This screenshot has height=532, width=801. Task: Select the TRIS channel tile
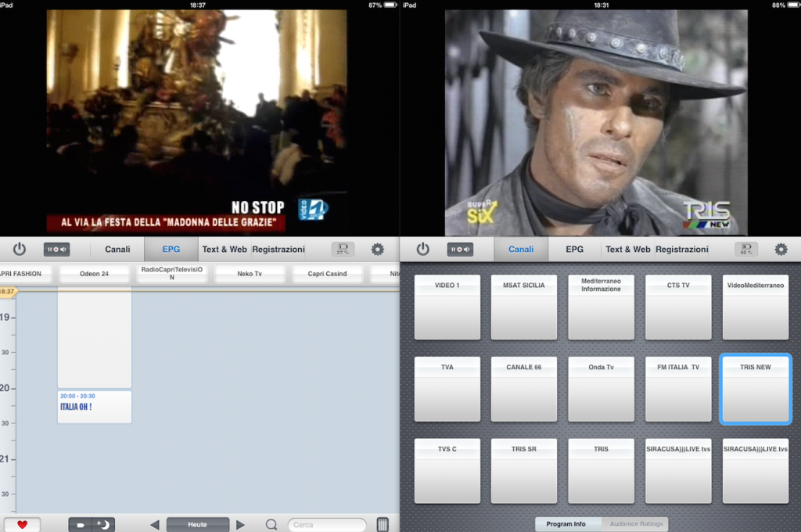[x=601, y=471]
